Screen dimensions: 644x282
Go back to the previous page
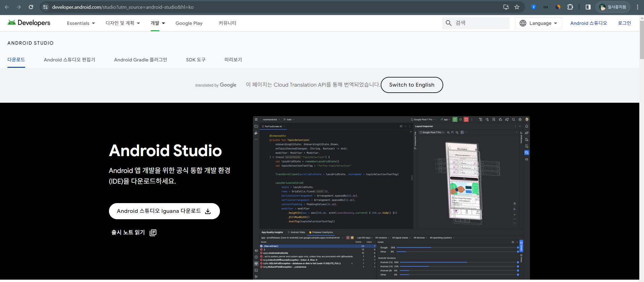click(x=7, y=7)
